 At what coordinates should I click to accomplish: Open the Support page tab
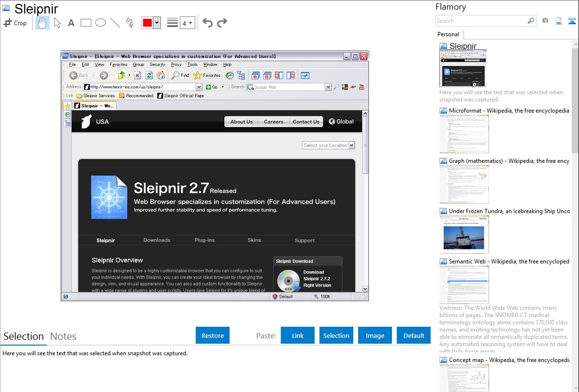point(304,241)
